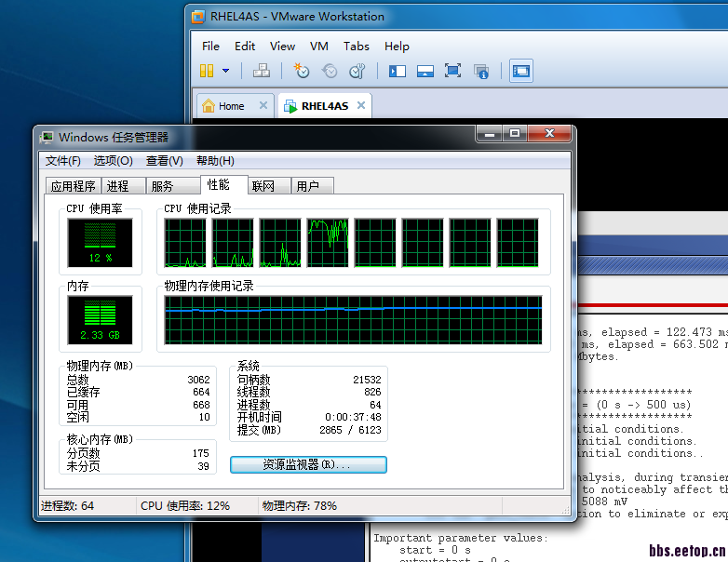Click the 提交(MB) value 2865 / 6123
Screen dimensions: 728x562
[351, 430]
